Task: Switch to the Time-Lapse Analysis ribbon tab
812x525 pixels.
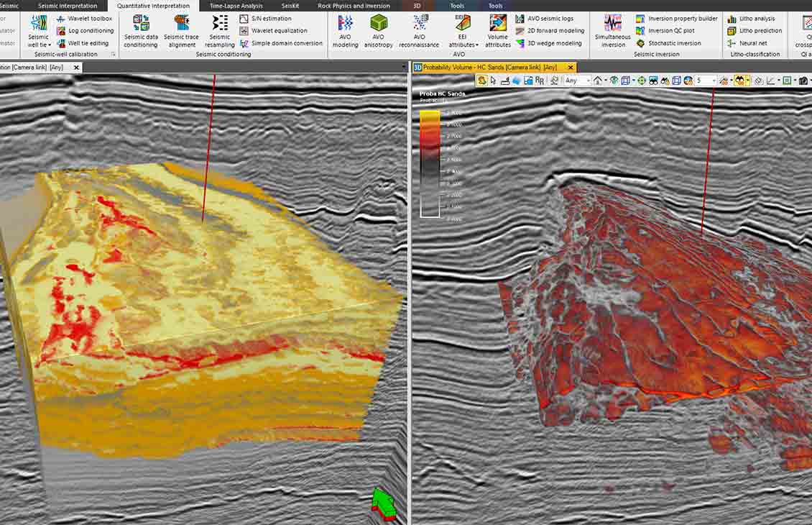Action: (x=236, y=6)
